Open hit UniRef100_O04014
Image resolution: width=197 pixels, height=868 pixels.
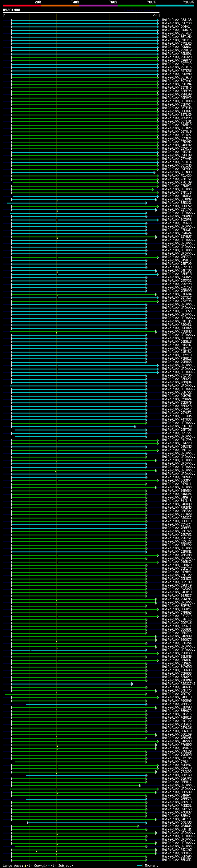(x=177, y=26)
